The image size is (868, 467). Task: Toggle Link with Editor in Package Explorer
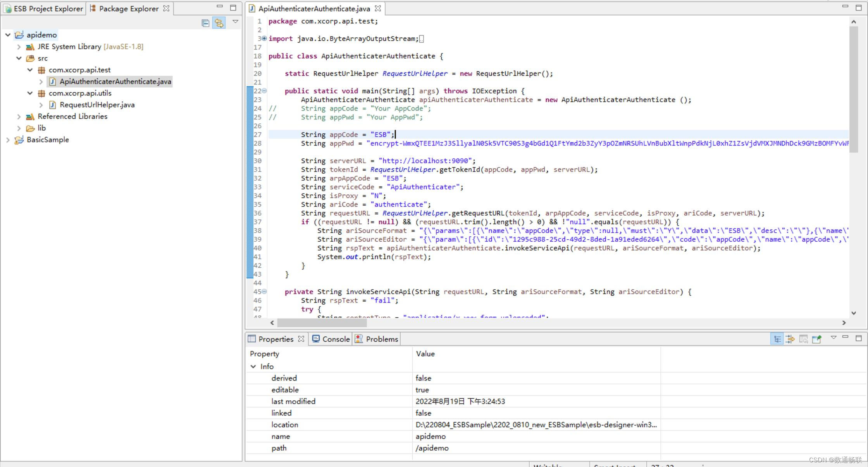point(219,23)
